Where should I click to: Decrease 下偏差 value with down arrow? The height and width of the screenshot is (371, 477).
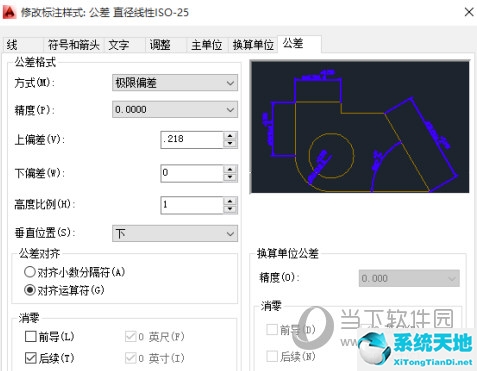[x=230, y=177]
